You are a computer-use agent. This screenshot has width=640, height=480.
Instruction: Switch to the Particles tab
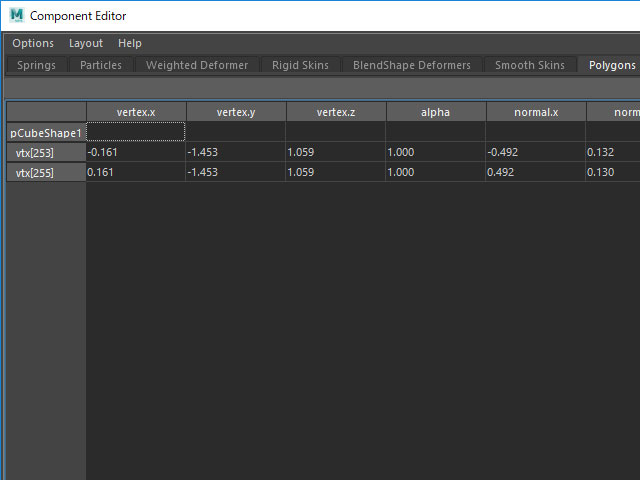point(101,65)
